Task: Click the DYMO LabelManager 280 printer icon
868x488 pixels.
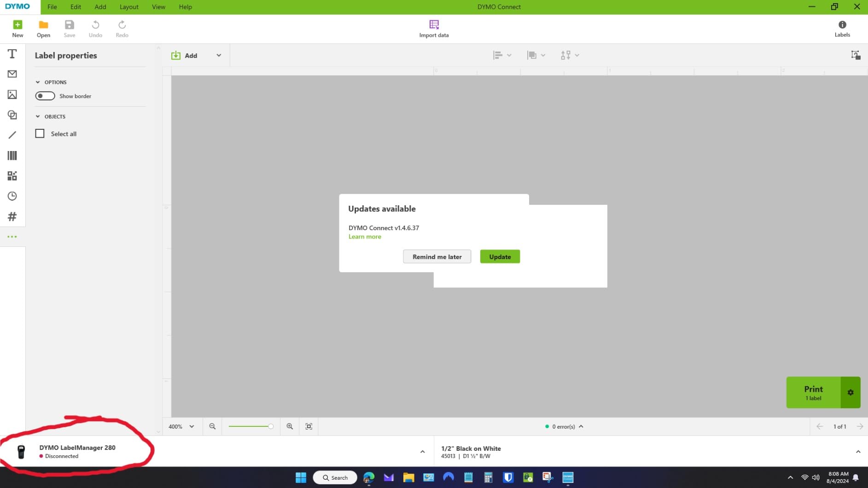Action: [x=21, y=452]
